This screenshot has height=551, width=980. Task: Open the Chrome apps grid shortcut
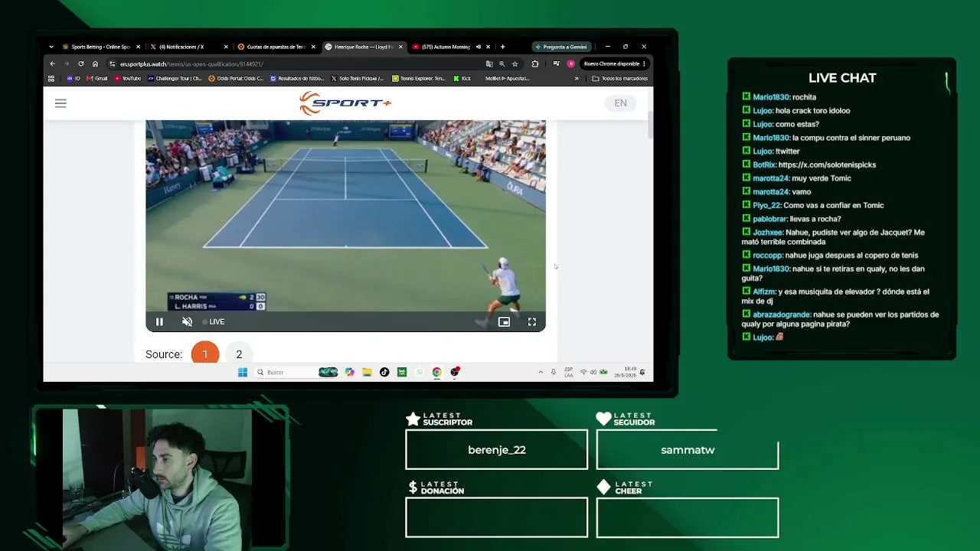pos(51,78)
